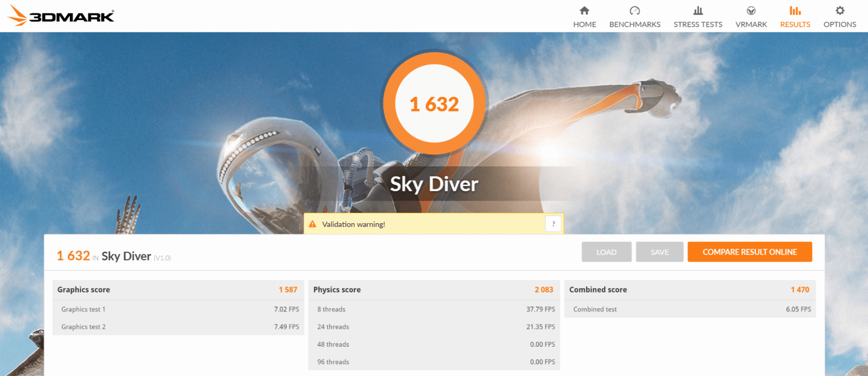Screen dimensions: 868x376
Task: Open the BENCHMARKS tab label
Action: tap(635, 24)
